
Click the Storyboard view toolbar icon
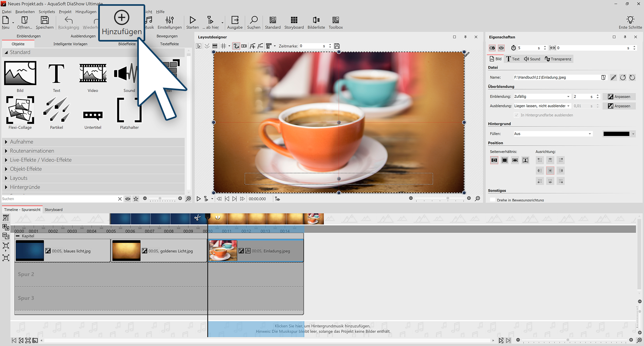294,23
